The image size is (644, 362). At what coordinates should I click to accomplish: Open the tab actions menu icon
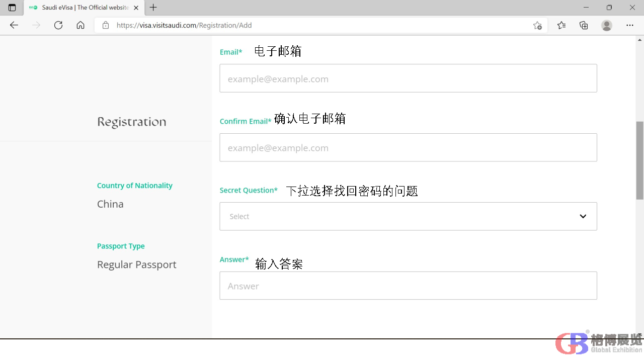click(x=12, y=8)
